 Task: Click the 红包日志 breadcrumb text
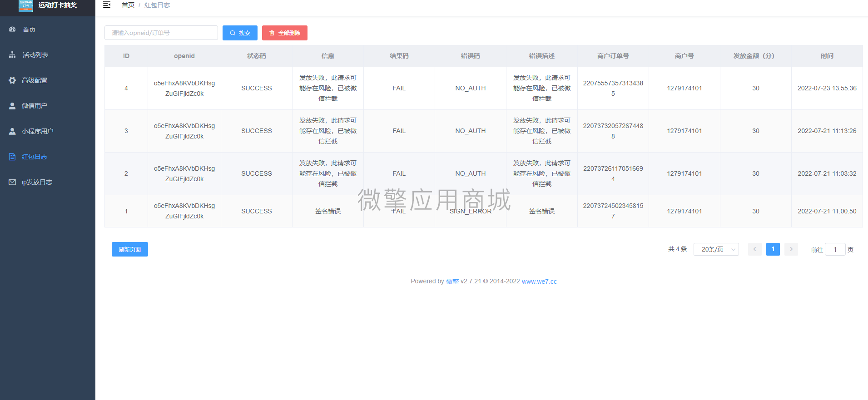click(157, 5)
